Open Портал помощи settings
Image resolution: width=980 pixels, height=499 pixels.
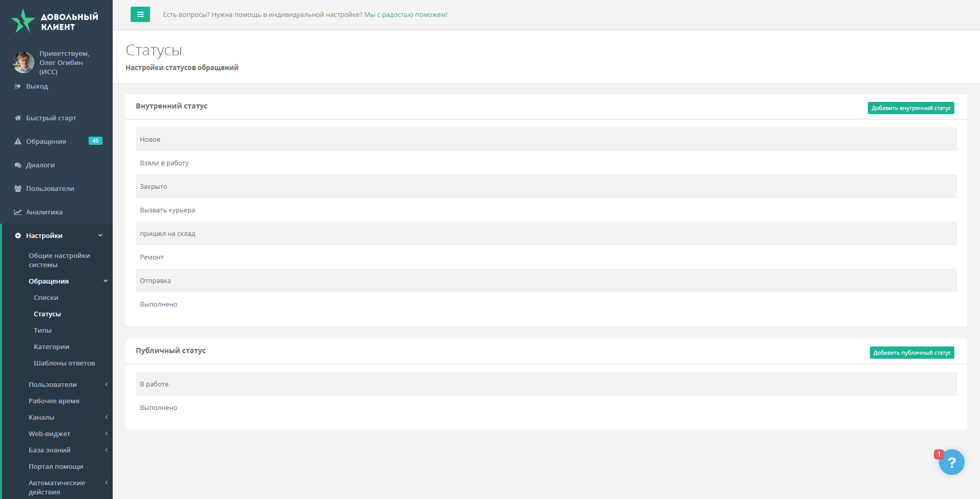56,466
